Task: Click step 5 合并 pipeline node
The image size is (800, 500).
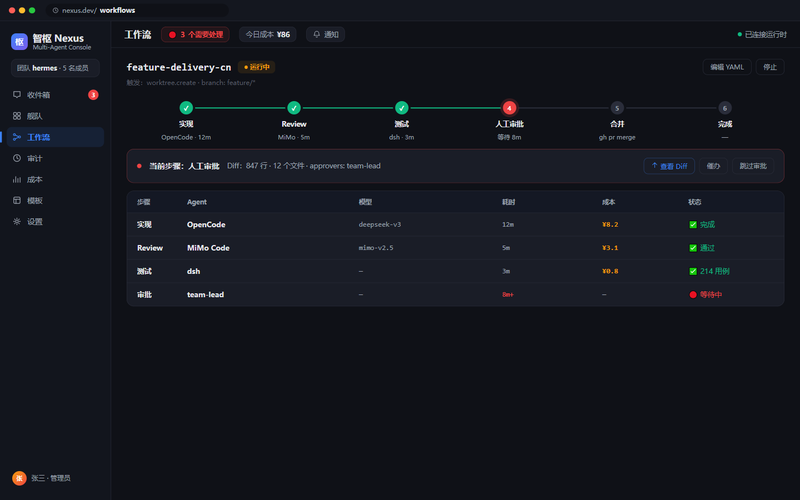Action: (x=617, y=108)
